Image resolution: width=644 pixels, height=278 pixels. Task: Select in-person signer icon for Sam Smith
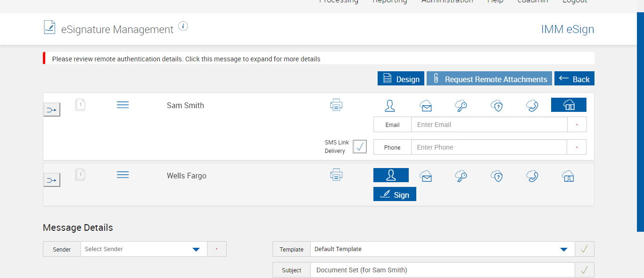(x=389, y=105)
